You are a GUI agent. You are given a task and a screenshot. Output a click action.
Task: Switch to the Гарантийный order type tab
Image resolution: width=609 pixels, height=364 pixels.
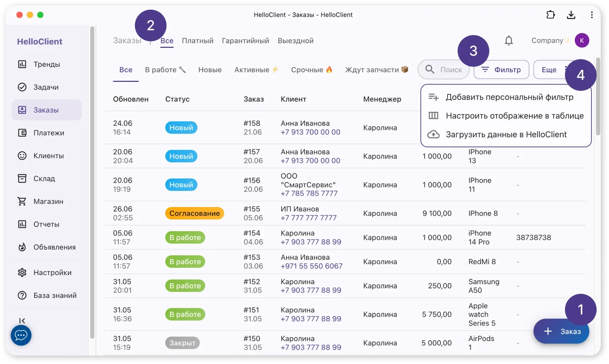point(245,41)
